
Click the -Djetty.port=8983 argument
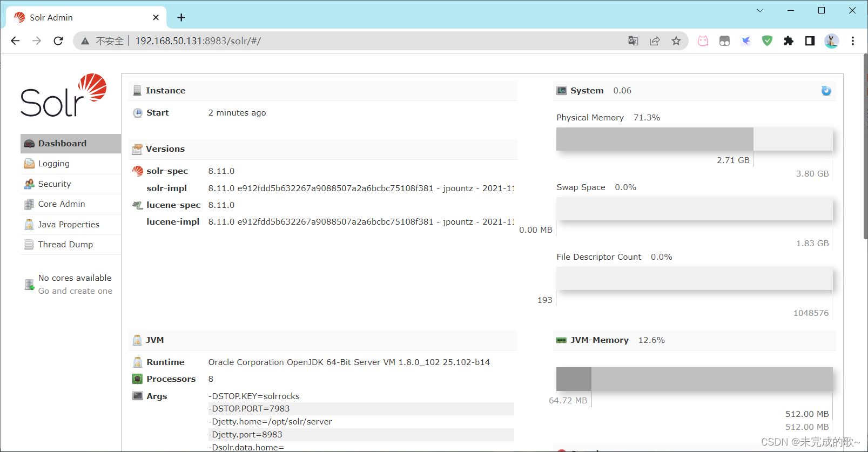[x=361, y=435]
